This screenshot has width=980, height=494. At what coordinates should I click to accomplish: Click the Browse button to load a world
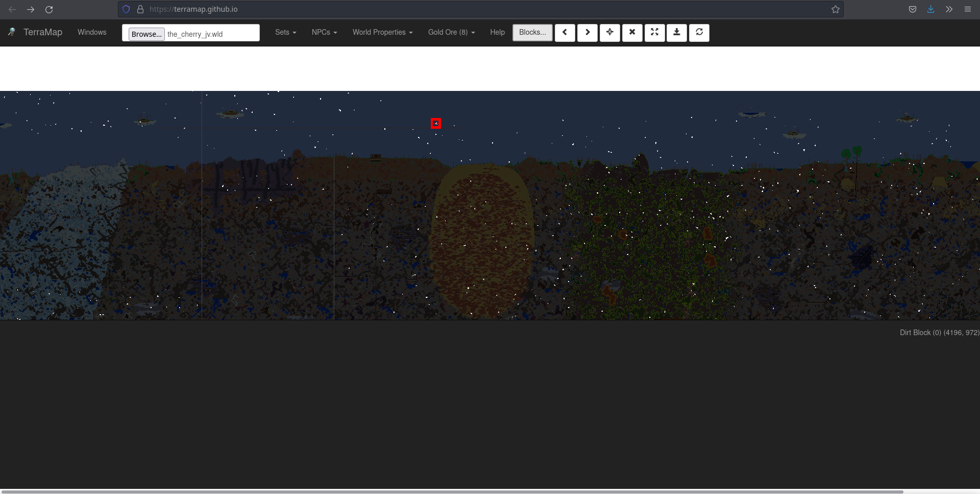click(146, 34)
